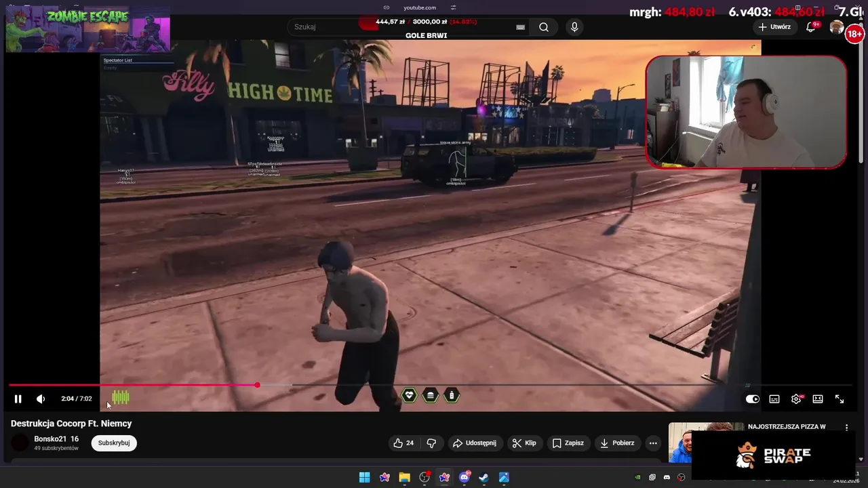Open YouTube notifications bell
The image size is (868, 488).
coord(811,27)
